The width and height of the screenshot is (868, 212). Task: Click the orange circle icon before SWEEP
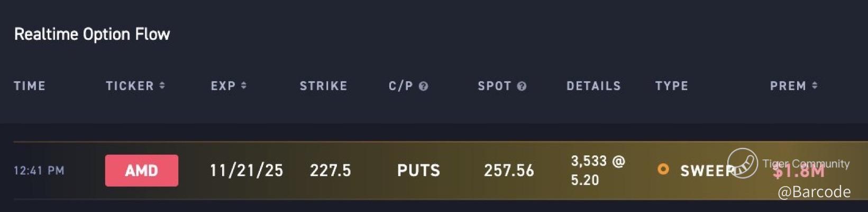[x=663, y=169]
